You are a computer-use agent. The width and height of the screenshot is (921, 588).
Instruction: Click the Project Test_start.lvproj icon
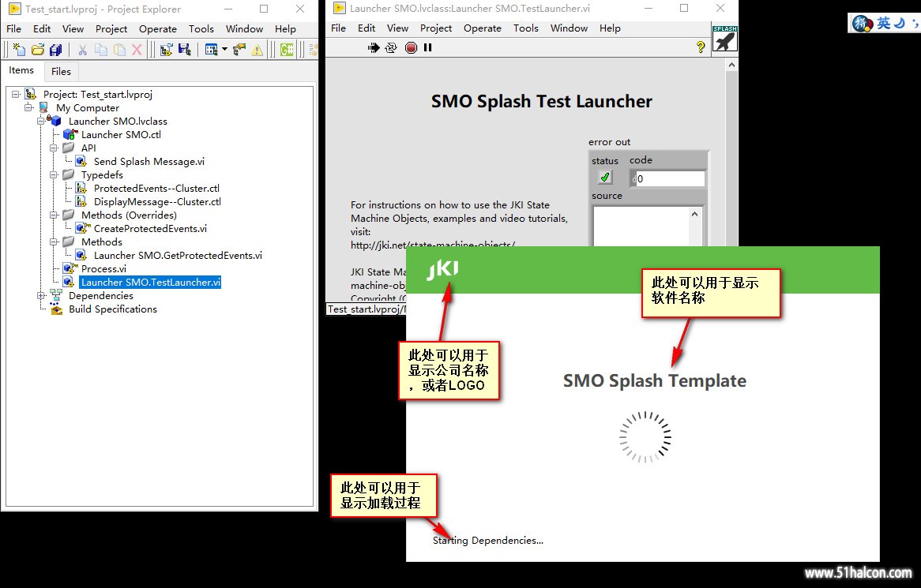click(31, 94)
